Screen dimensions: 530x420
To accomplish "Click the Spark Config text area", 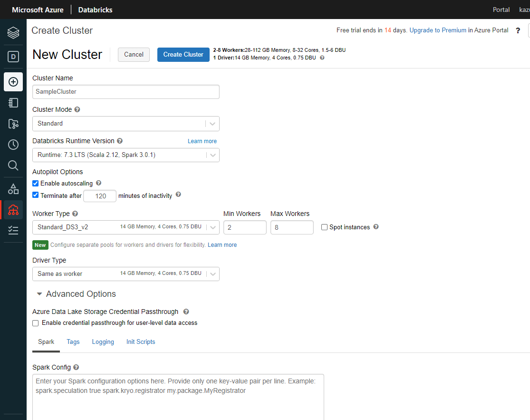I will [x=178, y=397].
